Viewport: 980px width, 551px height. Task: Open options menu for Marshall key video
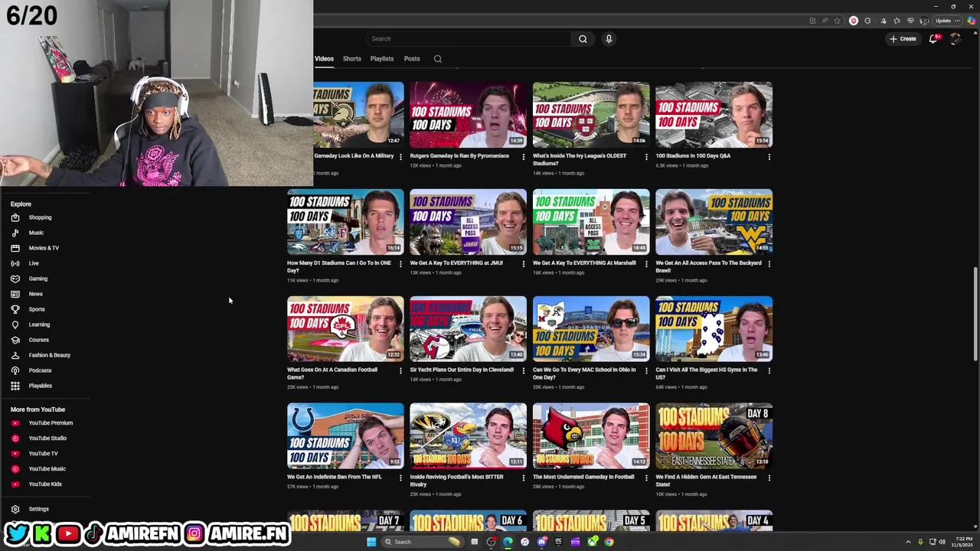646,264
